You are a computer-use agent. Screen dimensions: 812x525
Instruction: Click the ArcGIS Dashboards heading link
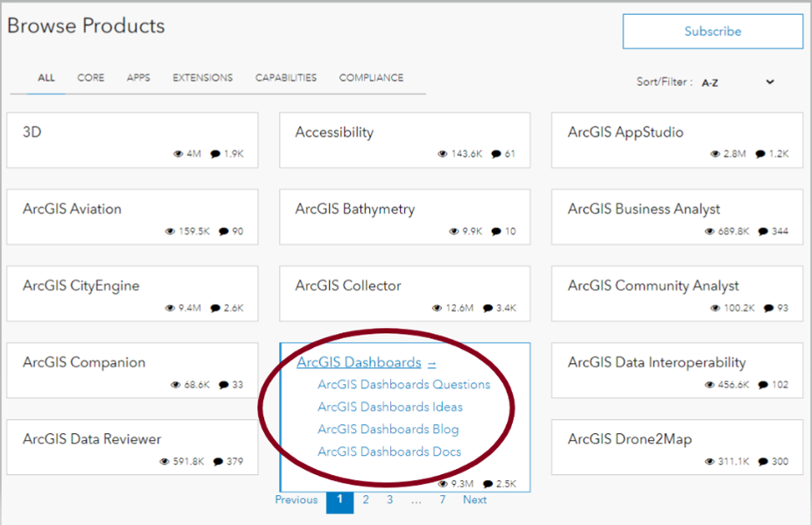(x=359, y=363)
